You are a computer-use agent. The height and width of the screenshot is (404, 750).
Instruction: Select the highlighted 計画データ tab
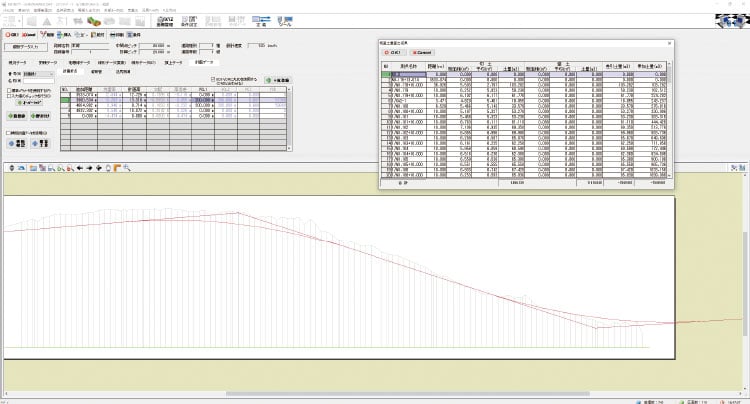pyautogui.click(x=204, y=62)
